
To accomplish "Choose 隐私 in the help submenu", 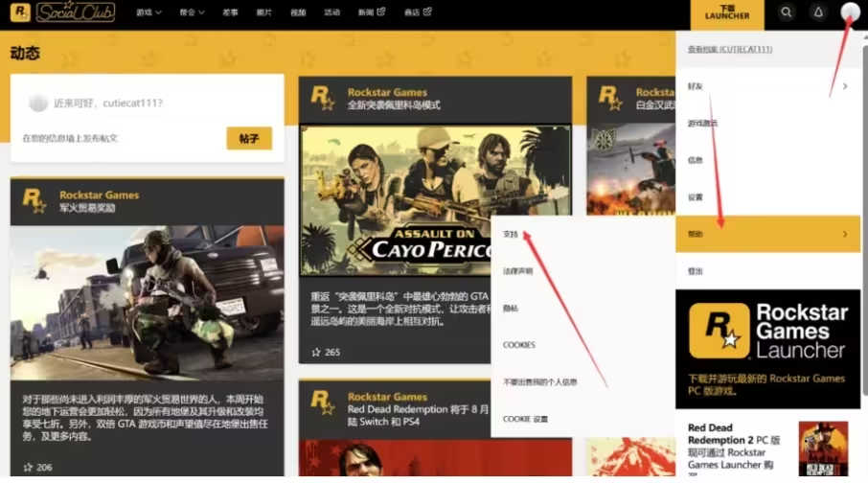I will 511,309.
